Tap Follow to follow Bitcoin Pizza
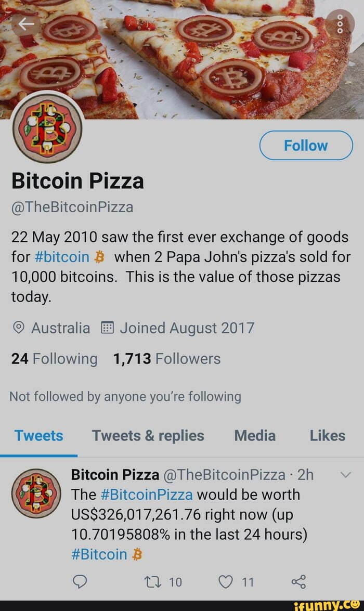Image resolution: width=364 pixels, height=611 pixels. [306, 146]
